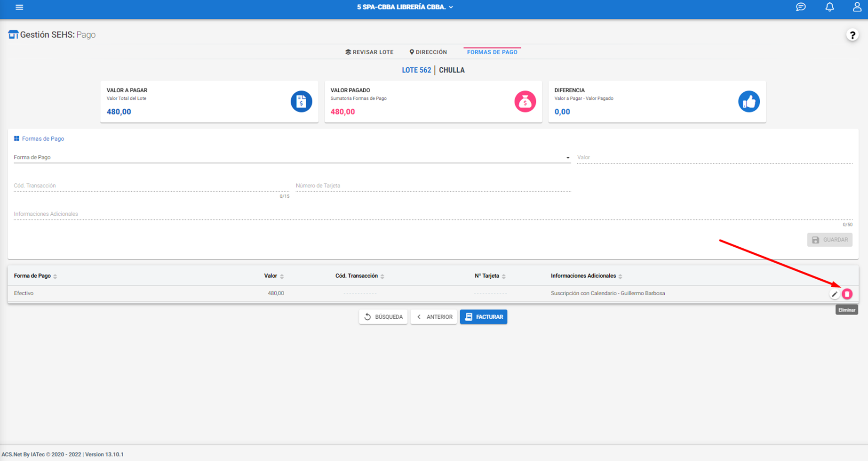Screen dimensions: 868x461
Task: Click the Guardar button
Action: click(x=830, y=240)
